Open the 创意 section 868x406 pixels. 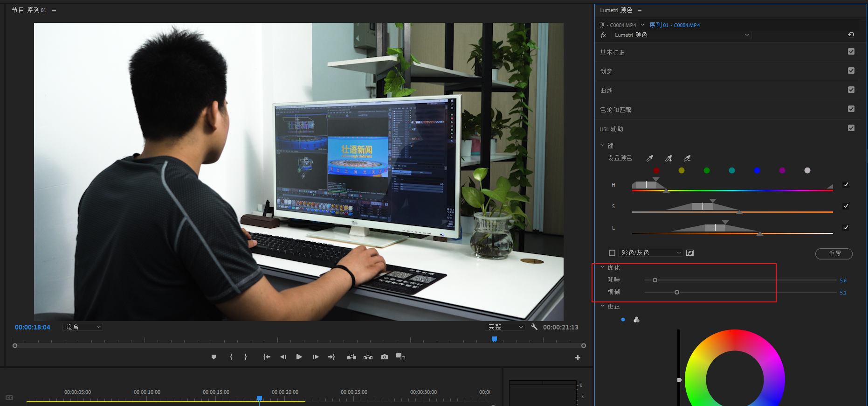[606, 71]
